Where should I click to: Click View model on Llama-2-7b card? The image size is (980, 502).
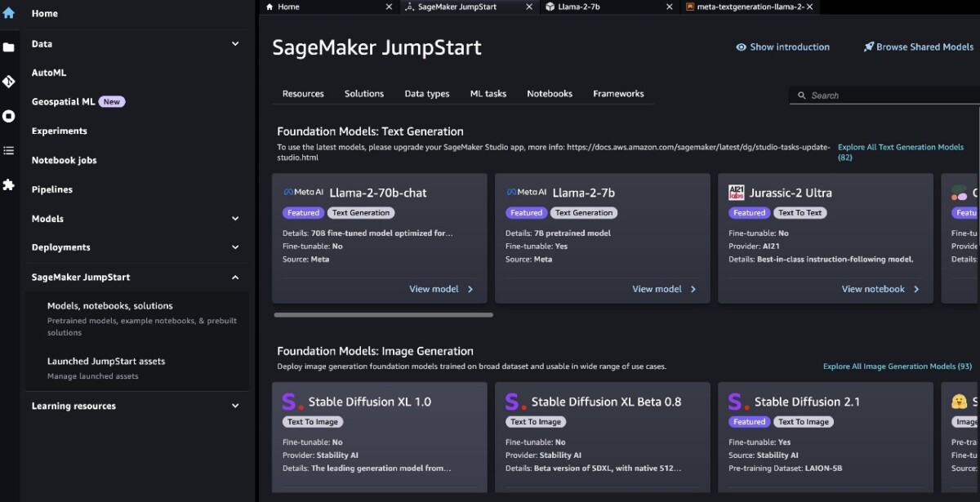click(x=664, y=289)
